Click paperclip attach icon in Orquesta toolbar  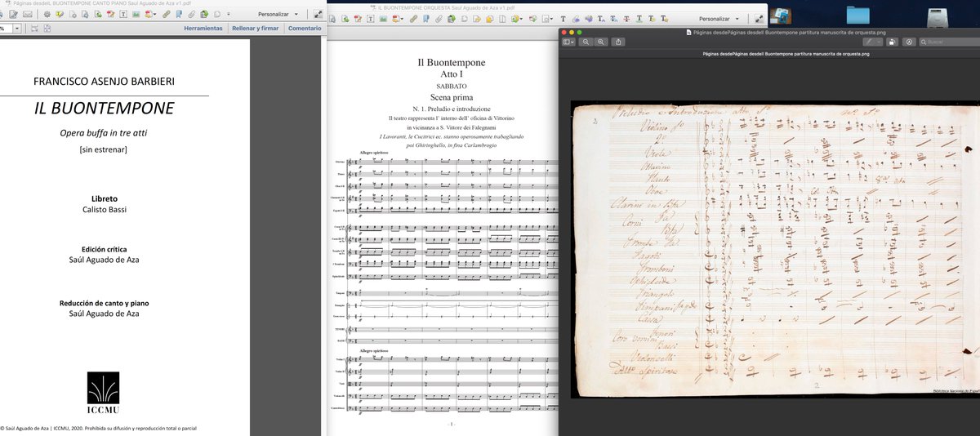pyautogui.click(x=439, y=19)
